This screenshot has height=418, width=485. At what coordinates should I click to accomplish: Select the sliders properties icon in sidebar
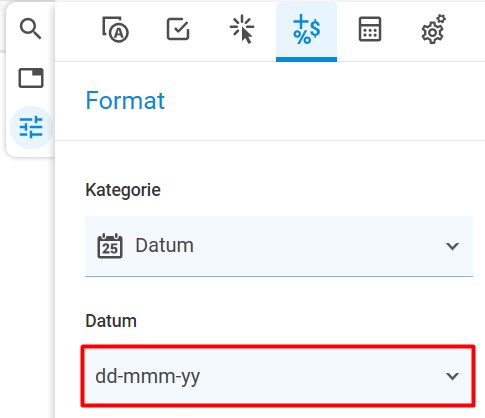point(31,127)
